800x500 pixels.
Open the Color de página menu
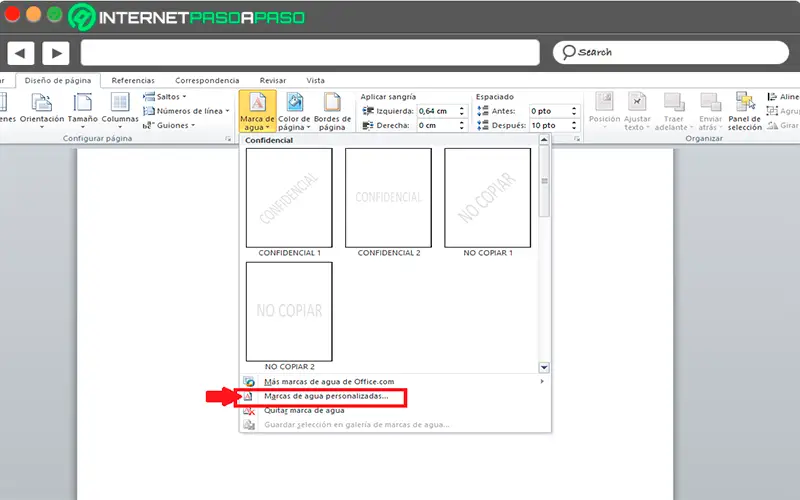point(294,112)
